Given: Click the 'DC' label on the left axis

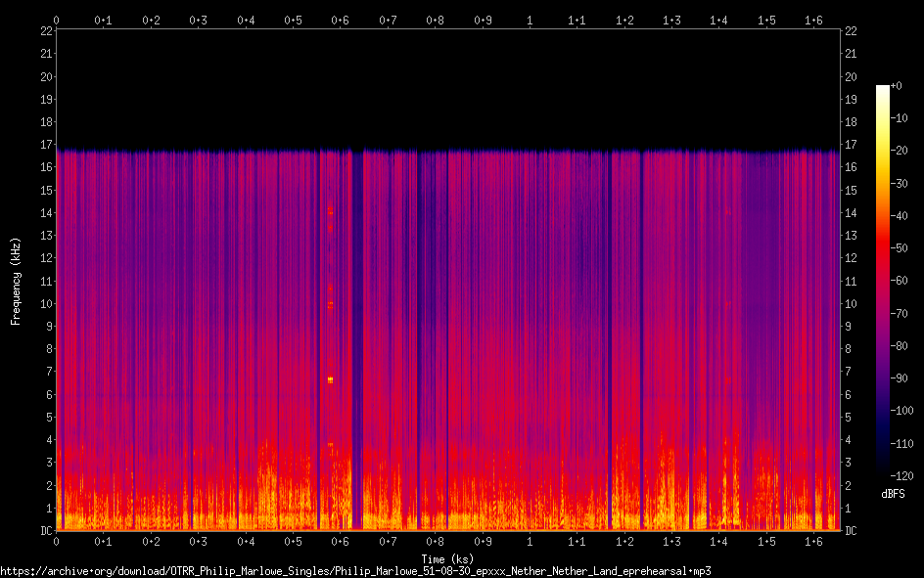Looking at the screenshot, I should click(44, 531).
